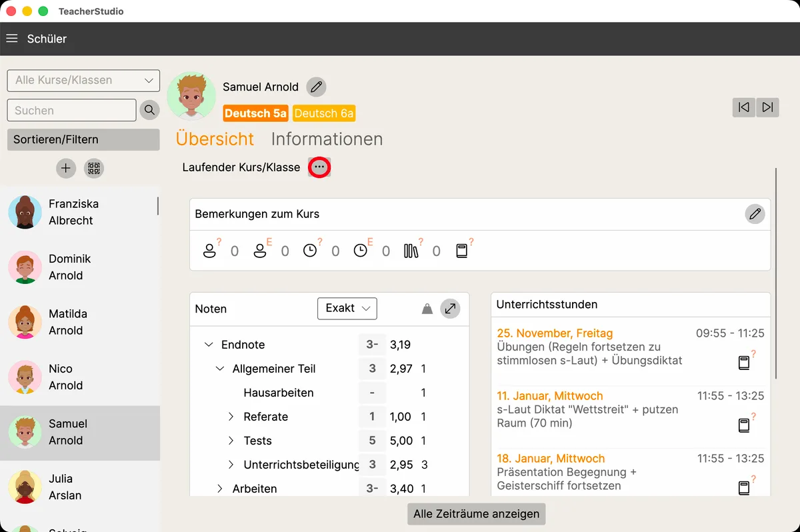
Task: Open the hamburger menu
Action: (x=11, y=39)
